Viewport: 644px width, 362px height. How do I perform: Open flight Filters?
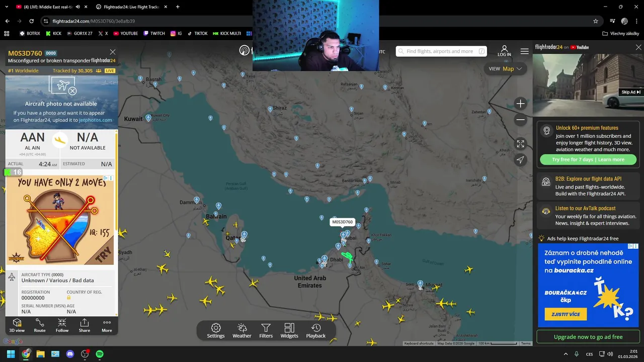pos(266,331)
